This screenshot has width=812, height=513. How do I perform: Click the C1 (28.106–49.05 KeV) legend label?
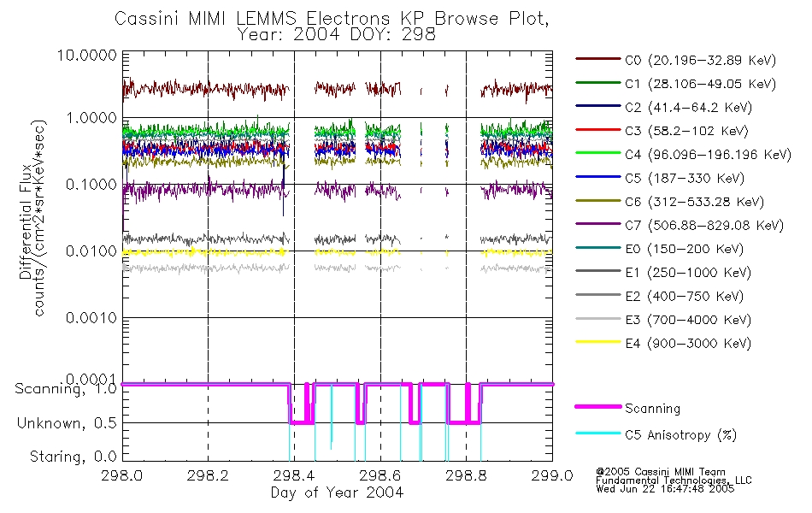(700, 84)
